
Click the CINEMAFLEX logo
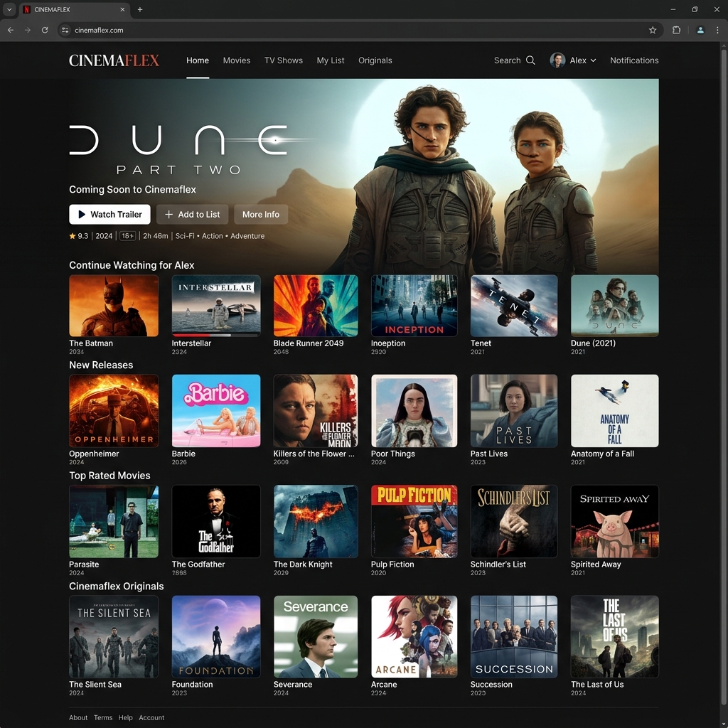pyautogui.click(x=114, y=60)
